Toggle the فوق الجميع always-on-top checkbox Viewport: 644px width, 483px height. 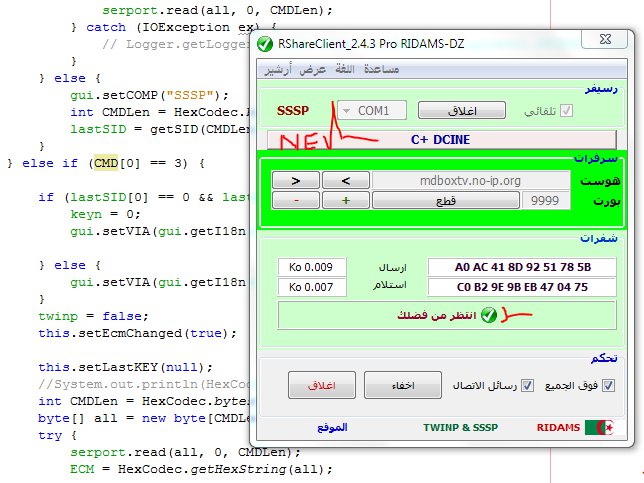[608, 386]
